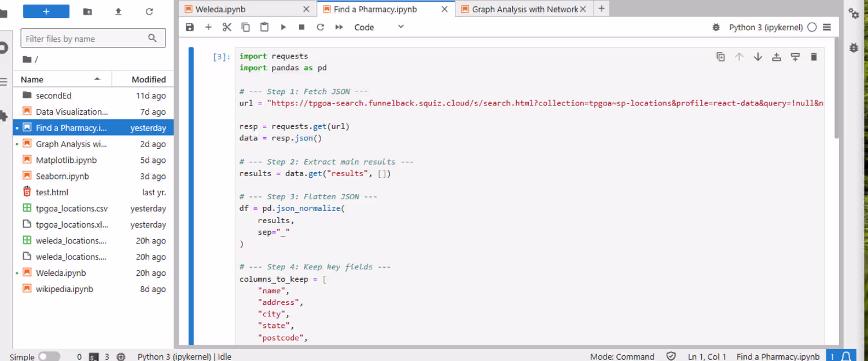The width and height of the screenshot is (868, 361).
Task: Open the Code cell type dropdown
Action: coord(379,27)
